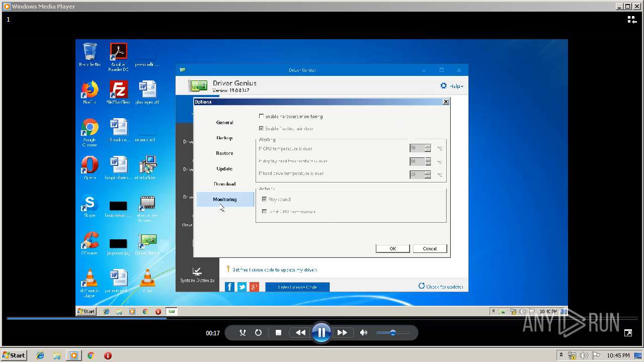Pause the video playback
The width and height of the screenshot is (644, 362).
[321, 332]
